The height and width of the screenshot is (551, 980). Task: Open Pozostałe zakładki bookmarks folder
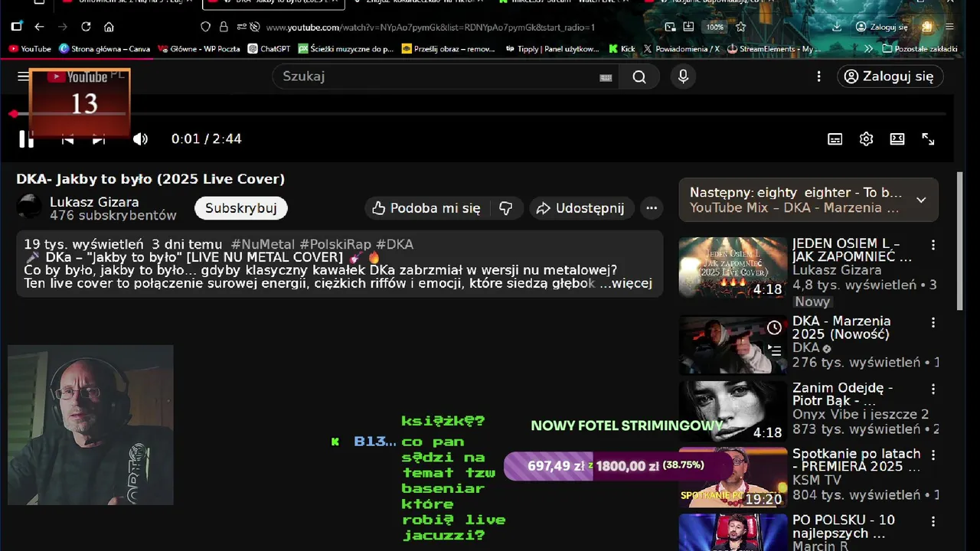[920, 48]
